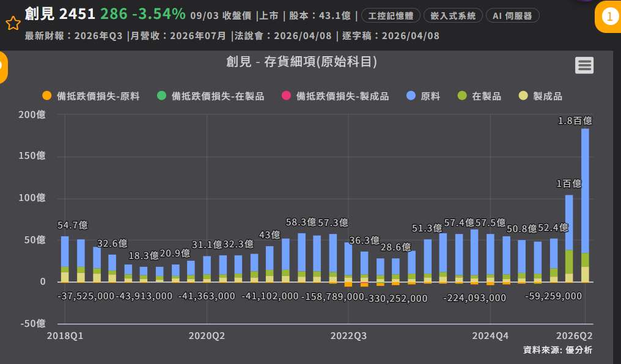Hide the 在製品 series in legend
The image size is (621, 364).
coord(479,96)
